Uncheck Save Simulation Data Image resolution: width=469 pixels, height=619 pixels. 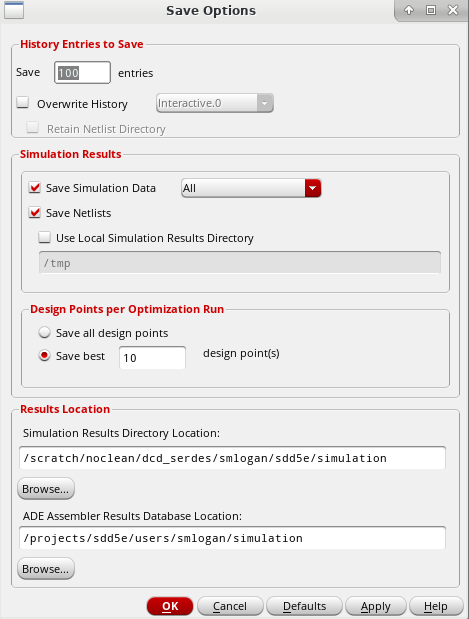pyautogui.click(x=35, y=188)
